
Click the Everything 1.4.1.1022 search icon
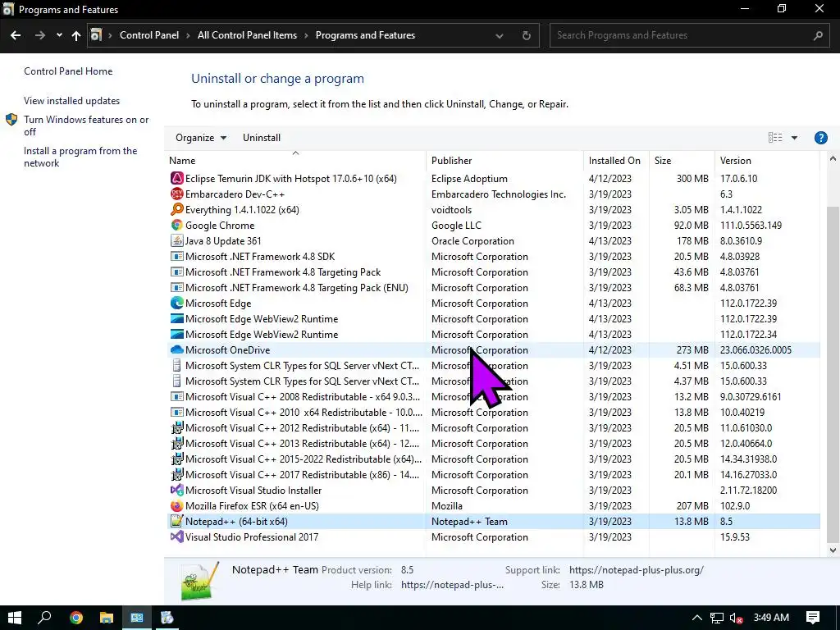coord(177,209)
